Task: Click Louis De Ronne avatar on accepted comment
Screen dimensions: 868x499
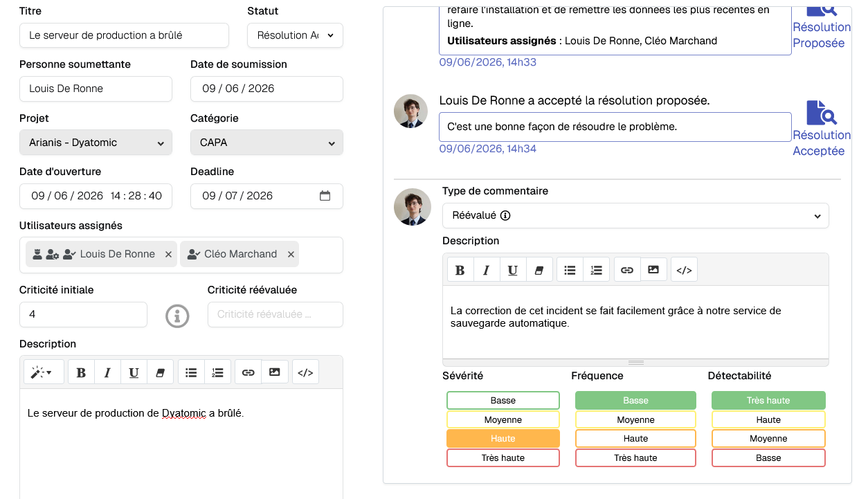Action: tap(410, 111)
